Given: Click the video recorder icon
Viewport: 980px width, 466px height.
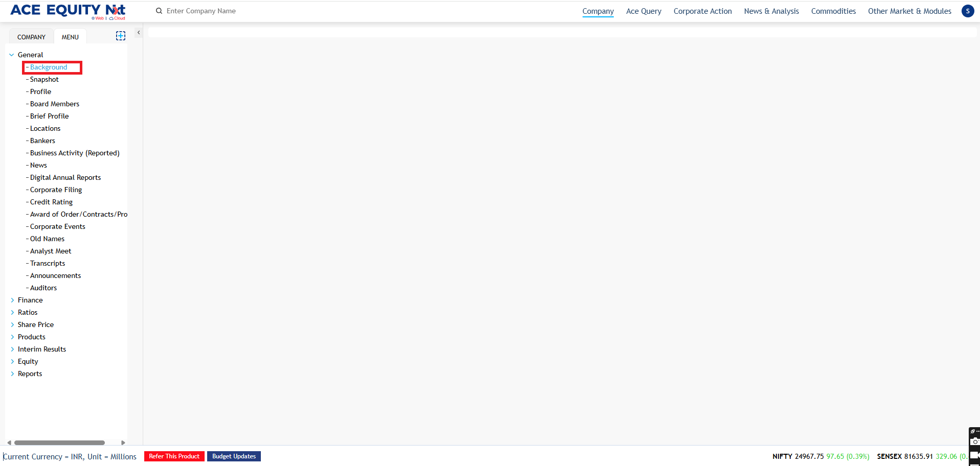Looking at the screenshot, I should (975, 454).
